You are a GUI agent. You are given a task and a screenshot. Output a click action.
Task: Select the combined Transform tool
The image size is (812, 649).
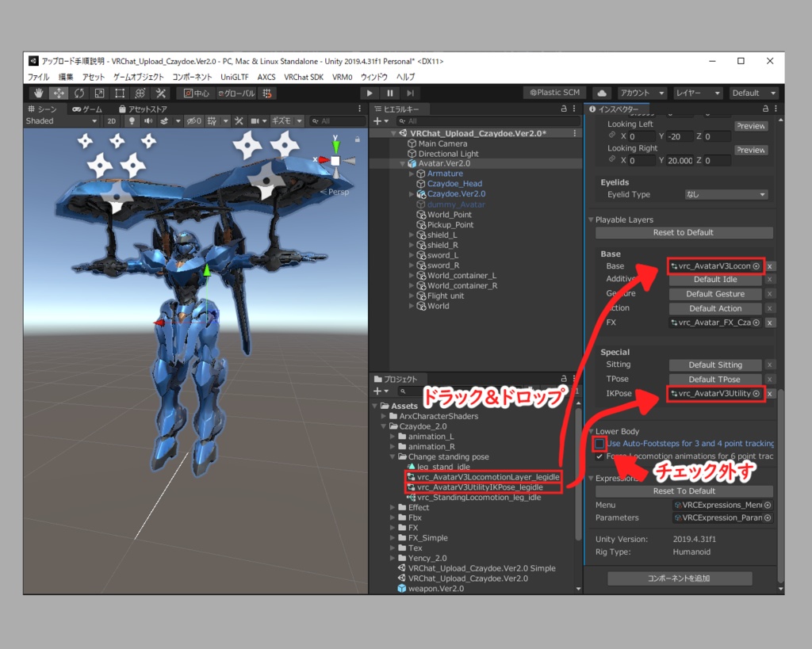click(140, 94)
